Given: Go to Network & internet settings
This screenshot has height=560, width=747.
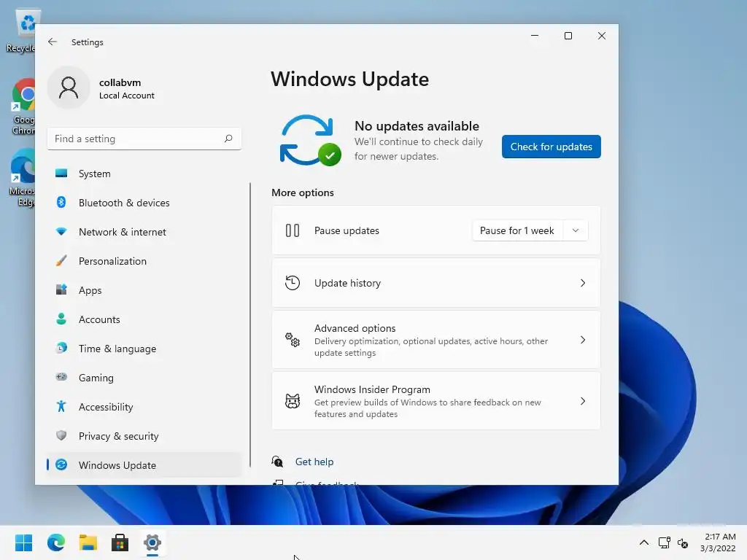Looking at the screenshot, I should click(144, 232).
